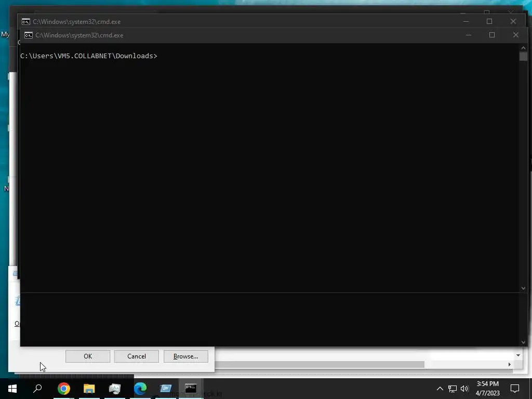Show hidden system tray icons
Image resolution: width=532 pixels, height=399 pixels.
point(440,389)
